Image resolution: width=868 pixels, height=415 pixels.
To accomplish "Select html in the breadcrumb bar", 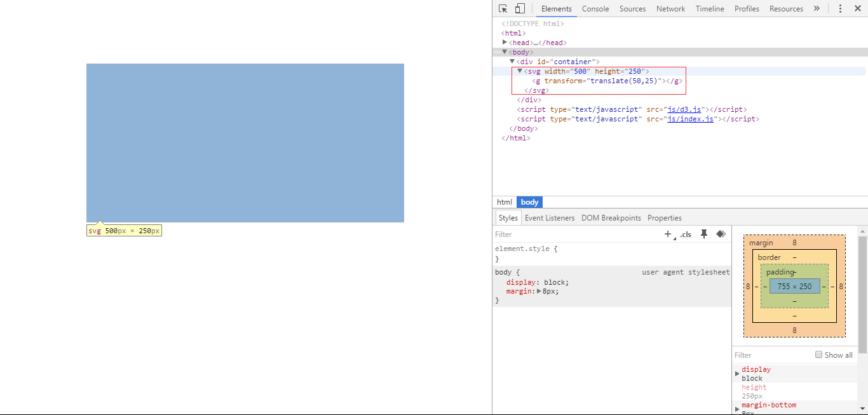I will [x=505, y=202].
